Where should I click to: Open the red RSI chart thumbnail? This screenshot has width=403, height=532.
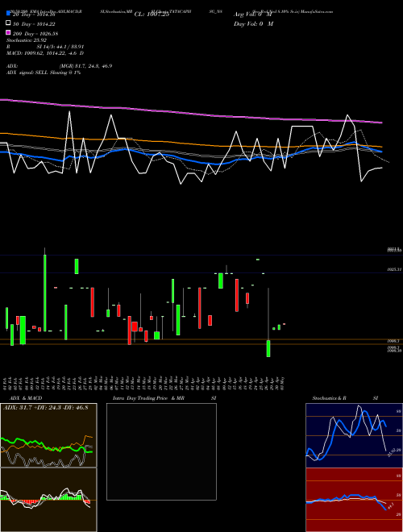(354, 500)
